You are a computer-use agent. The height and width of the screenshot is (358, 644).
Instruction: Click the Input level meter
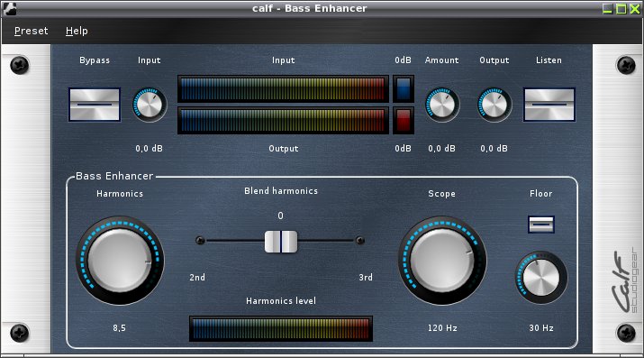(283, 88)
